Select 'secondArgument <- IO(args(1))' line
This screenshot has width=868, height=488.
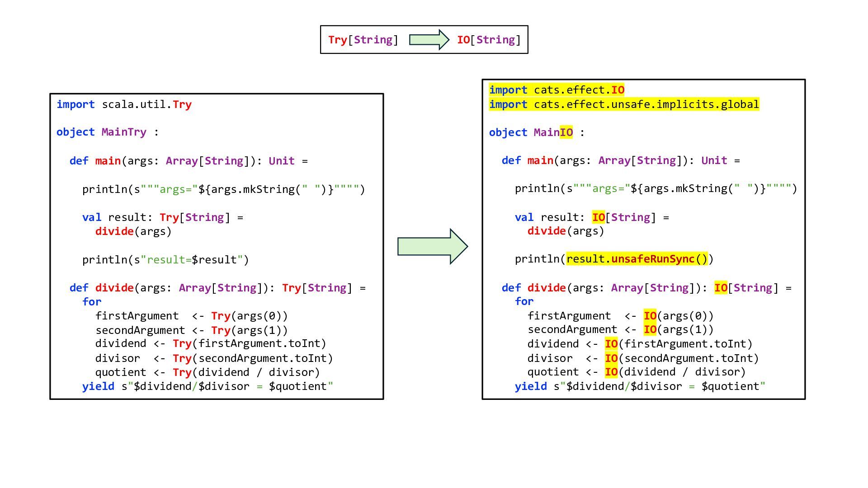click(x=620, y=329)
